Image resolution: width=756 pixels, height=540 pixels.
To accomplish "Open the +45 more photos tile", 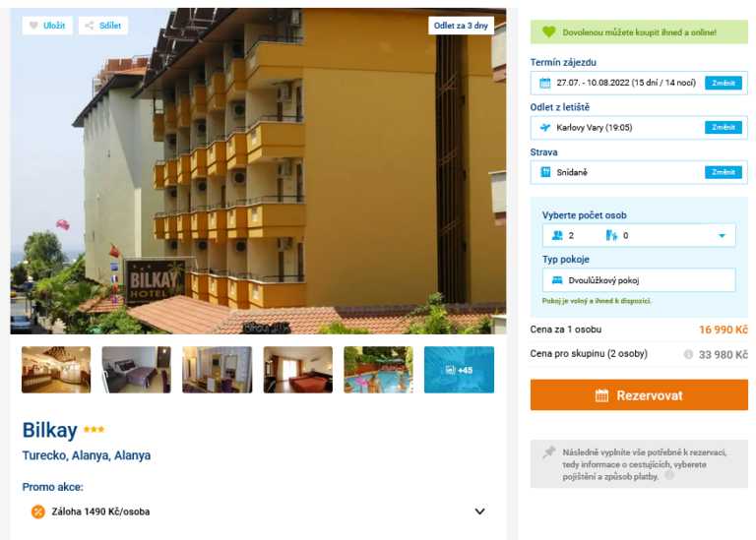I will tap(459, 370).
